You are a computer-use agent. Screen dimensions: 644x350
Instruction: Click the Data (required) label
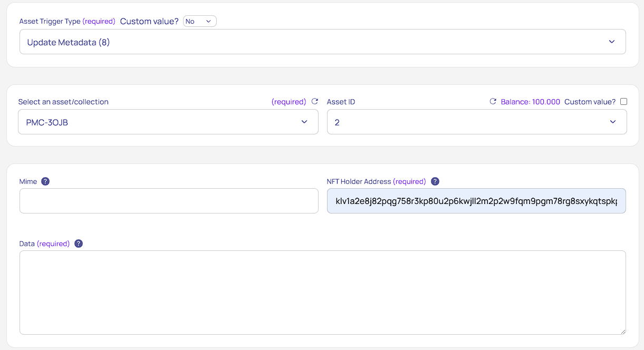point(44,244)
